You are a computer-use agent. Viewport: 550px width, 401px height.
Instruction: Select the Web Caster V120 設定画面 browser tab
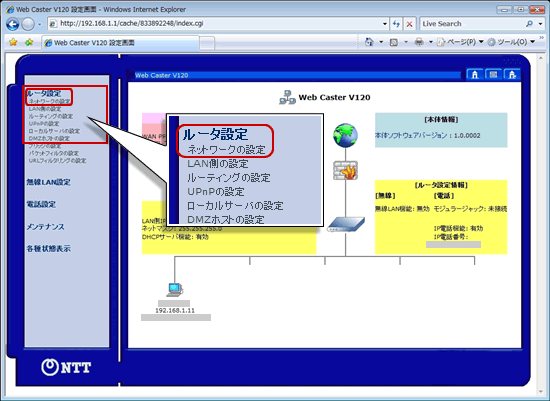pyautogui.click(x=120, y=43)
